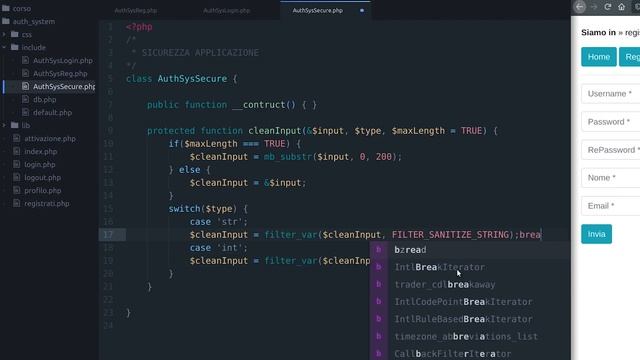Click unsaved dot on AuthSysSecure.php tab

pos(362,11)
